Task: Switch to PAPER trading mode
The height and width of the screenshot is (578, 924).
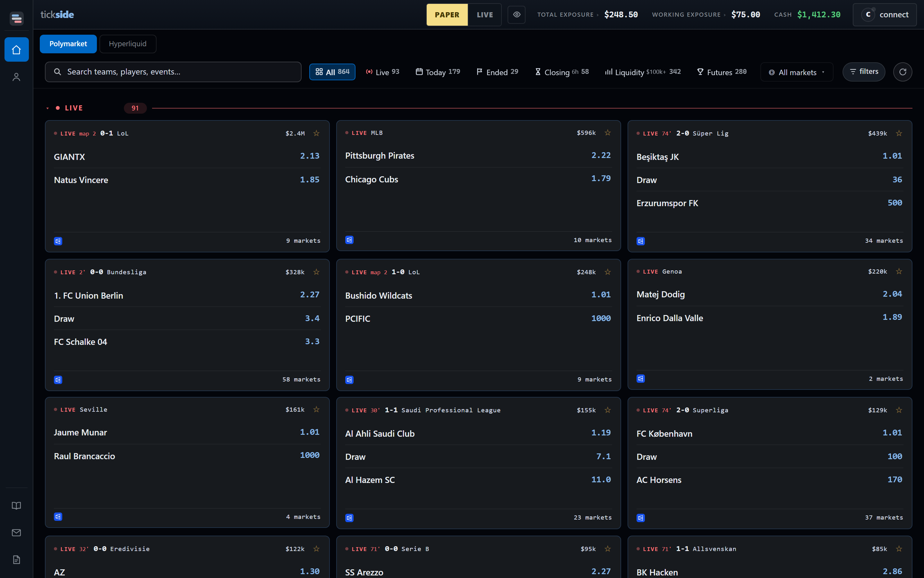Action: [447, 15]
